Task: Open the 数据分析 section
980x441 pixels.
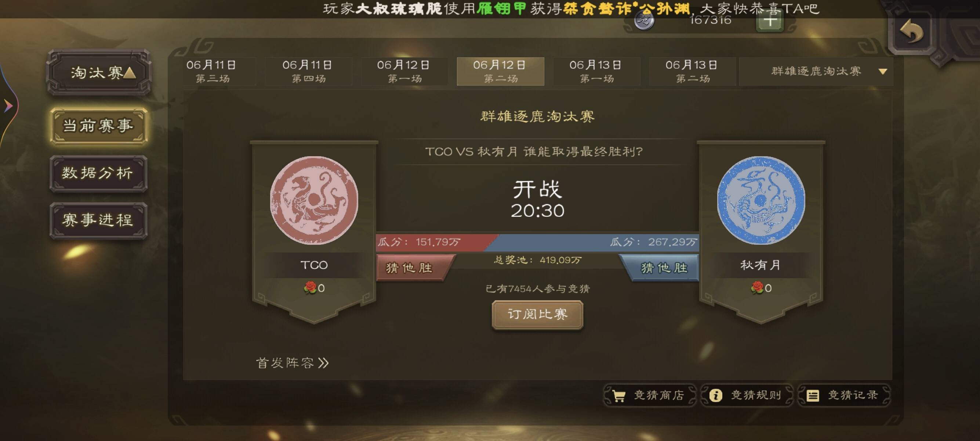Action: pos(98,173)
